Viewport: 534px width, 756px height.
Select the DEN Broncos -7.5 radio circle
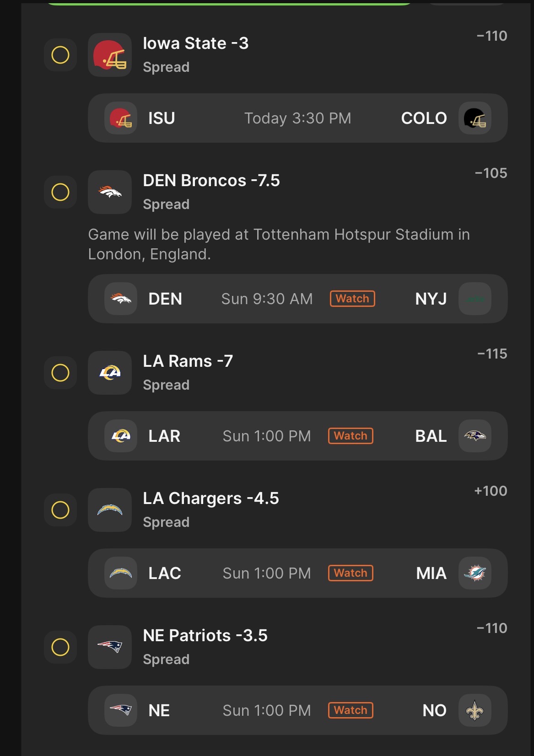click(60, 192)
